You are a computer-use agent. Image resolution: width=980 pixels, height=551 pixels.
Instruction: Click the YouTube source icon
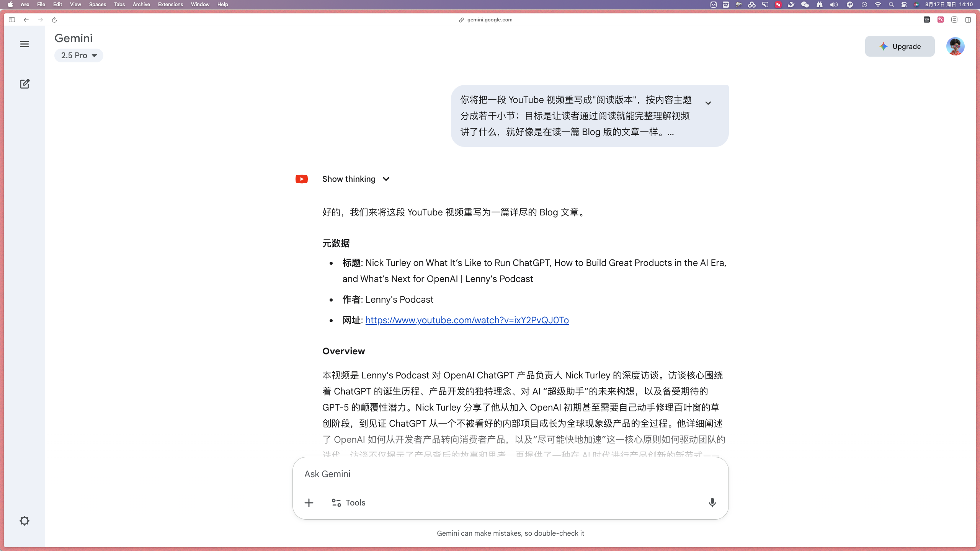coord(302,179)
